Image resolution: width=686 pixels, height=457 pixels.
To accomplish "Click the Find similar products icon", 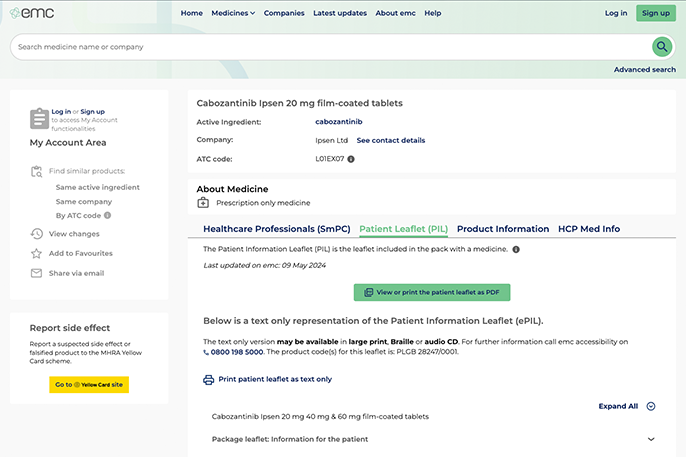I will point(37,171).
